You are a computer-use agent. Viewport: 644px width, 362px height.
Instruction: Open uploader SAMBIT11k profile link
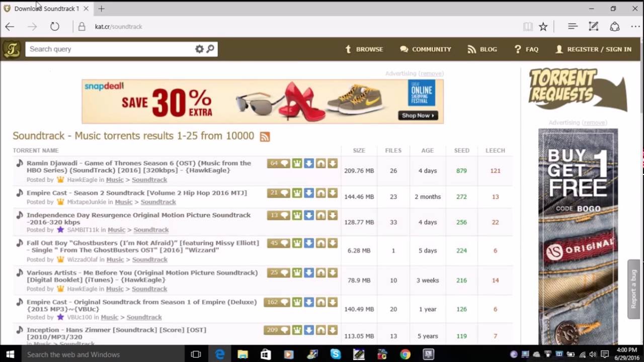(83, 230)
